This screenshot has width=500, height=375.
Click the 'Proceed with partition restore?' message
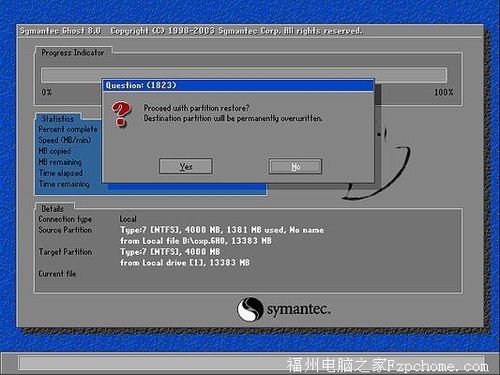196,108
